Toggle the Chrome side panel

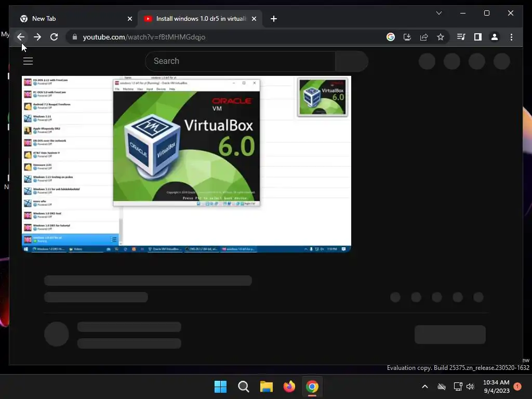478,37
